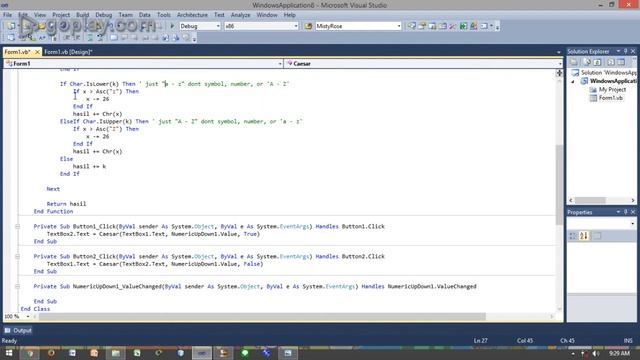Screen dimensions: 640x360
Task: Click the last window icon in the top toolbar
Action: pos(484,26)
